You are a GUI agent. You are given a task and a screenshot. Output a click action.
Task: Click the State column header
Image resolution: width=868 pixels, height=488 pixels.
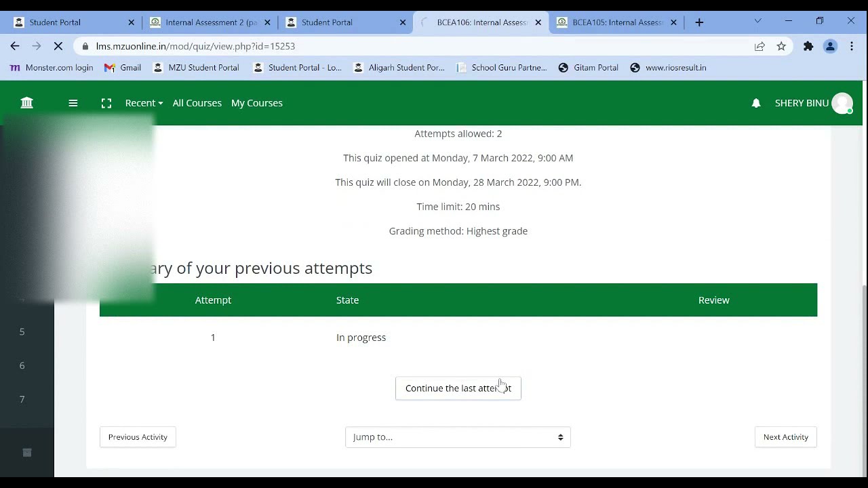[x=347, y=300]
